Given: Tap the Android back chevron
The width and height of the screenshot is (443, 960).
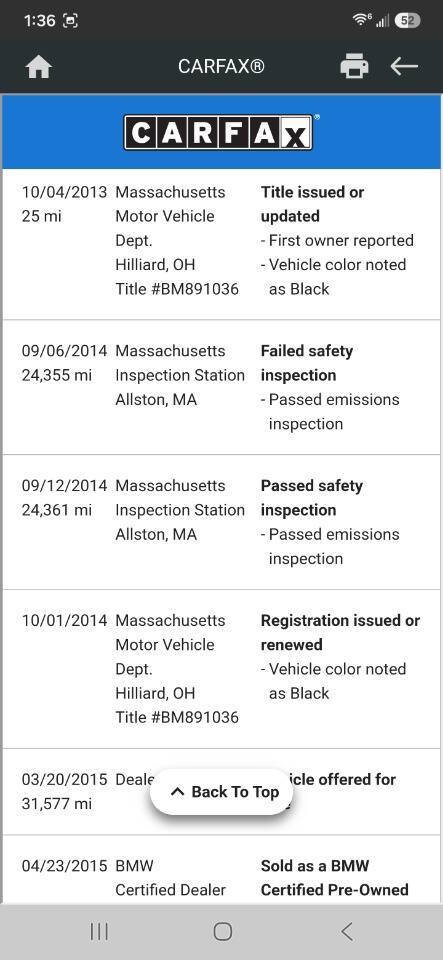Looking at the screenshot, I should pyautogui.click(x=347, y=932).
